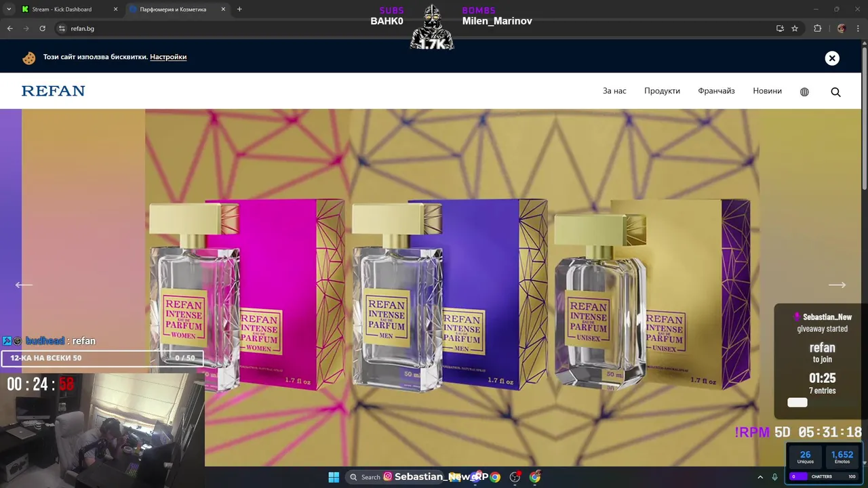Image resolution: width=868 pixels, height=488 pixels.
Task: Go to previous slide with left arrow
Action: coord(24,285)
